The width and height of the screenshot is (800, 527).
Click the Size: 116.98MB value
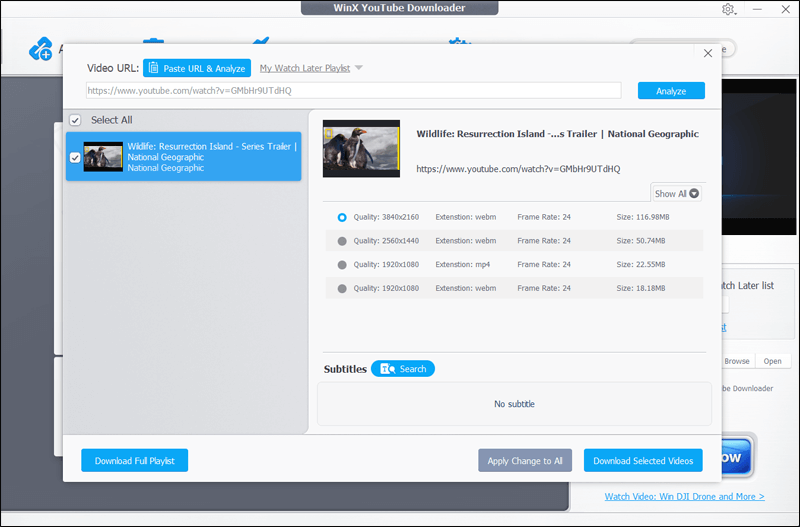click(x=642, y=217)
